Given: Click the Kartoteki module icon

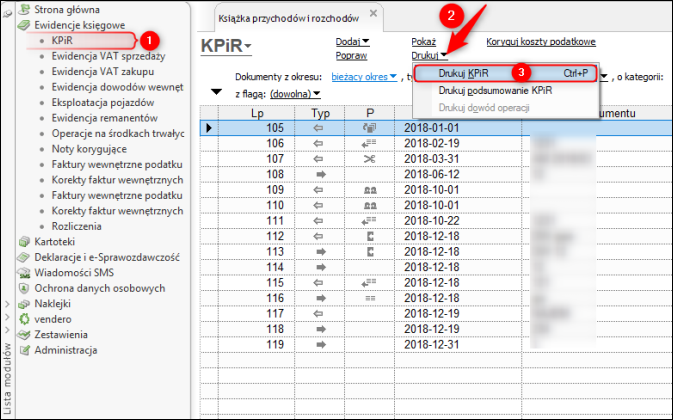Looking at the screenshot, I should (24, 242).
